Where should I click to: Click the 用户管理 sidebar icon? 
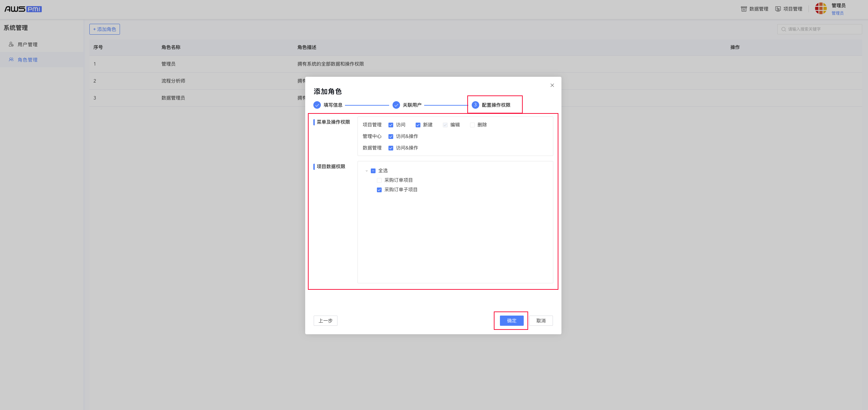(x=11, y=44)
